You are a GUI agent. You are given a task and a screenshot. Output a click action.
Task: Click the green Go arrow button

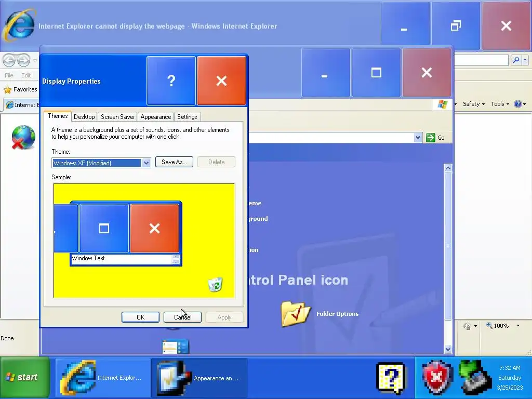[x=431, y=138]
